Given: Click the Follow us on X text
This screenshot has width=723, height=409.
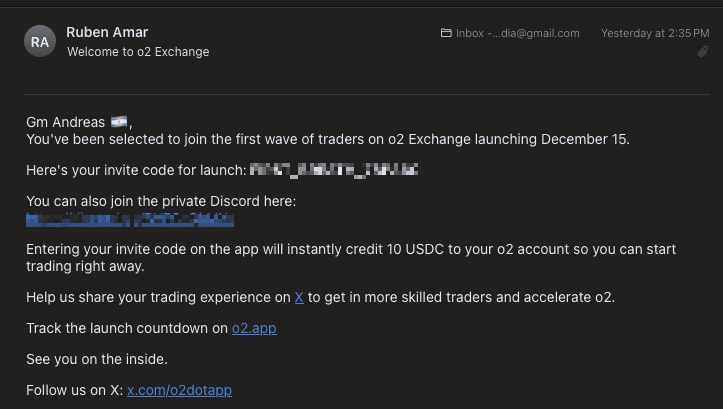Looking at the screenshot, I should [74, 390].
